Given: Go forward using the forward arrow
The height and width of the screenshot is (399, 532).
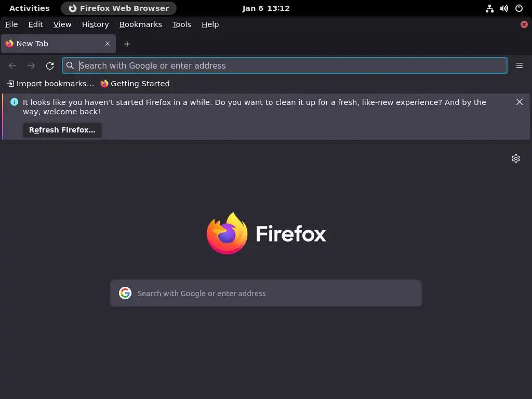Looking at the screenshot, I should (x=31, y=66).
